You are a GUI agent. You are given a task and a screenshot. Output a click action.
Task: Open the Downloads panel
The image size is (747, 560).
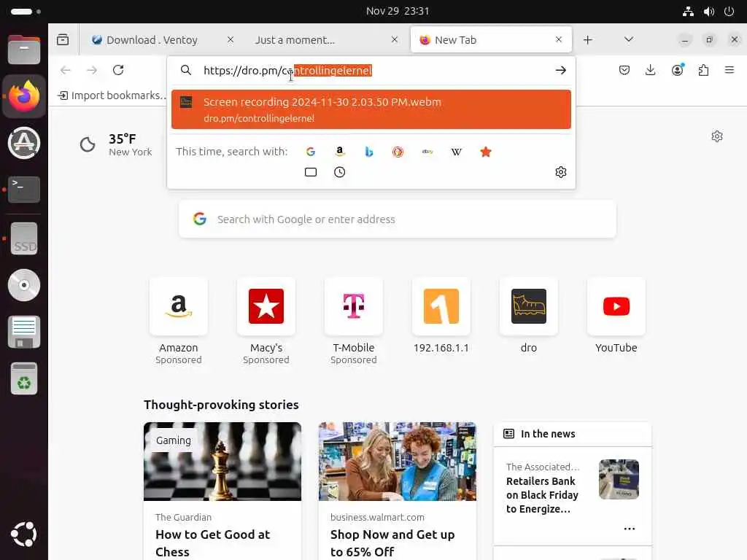650,71
